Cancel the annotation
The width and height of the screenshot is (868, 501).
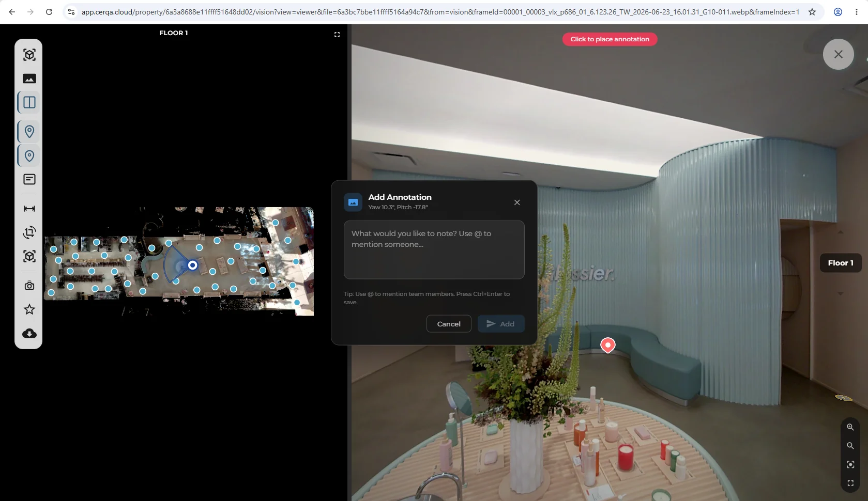click(449, 324)
